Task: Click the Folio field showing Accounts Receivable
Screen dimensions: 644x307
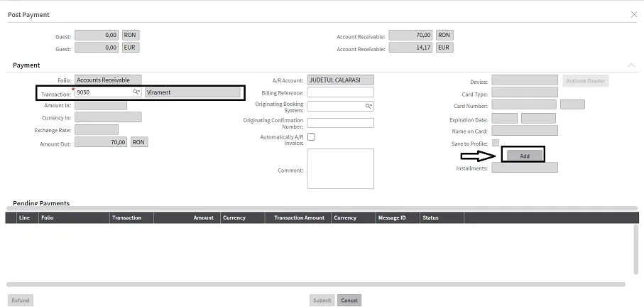Action: 109,80
